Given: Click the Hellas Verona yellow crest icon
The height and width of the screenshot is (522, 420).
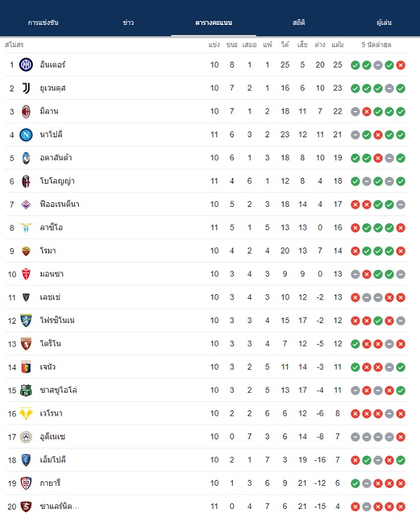Looking at the screenshot, I should click(26, 414).
